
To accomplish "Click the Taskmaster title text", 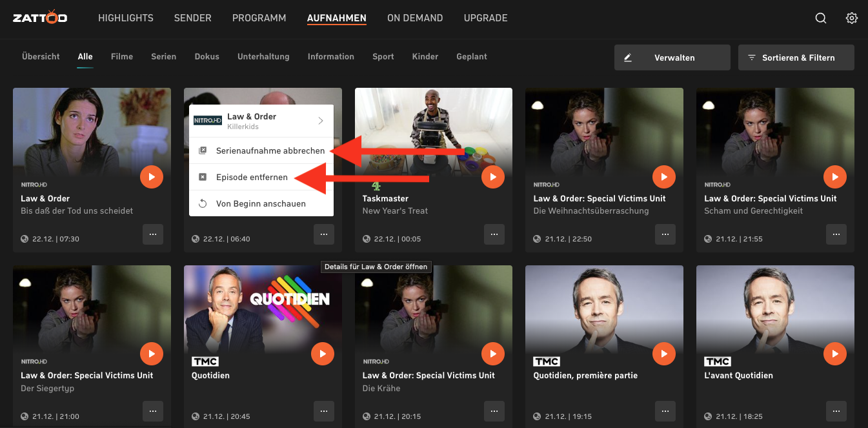I will click(385, 198).
